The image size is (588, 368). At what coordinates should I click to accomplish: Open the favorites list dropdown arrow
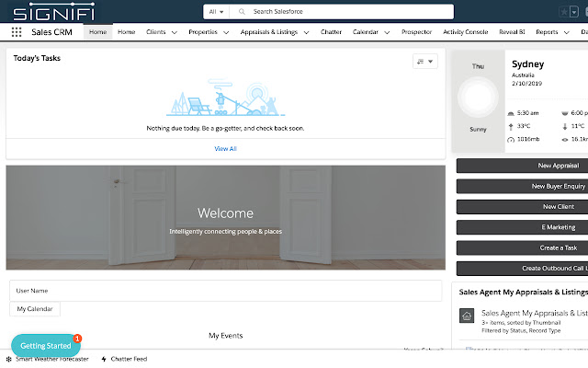pyautogui.click(x=573, y=12)
